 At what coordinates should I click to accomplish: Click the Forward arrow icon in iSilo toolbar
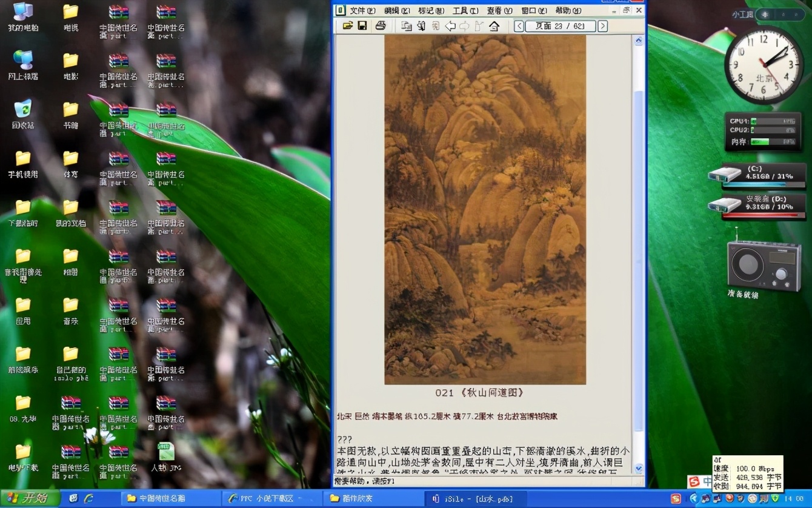(x=465, y=25)
